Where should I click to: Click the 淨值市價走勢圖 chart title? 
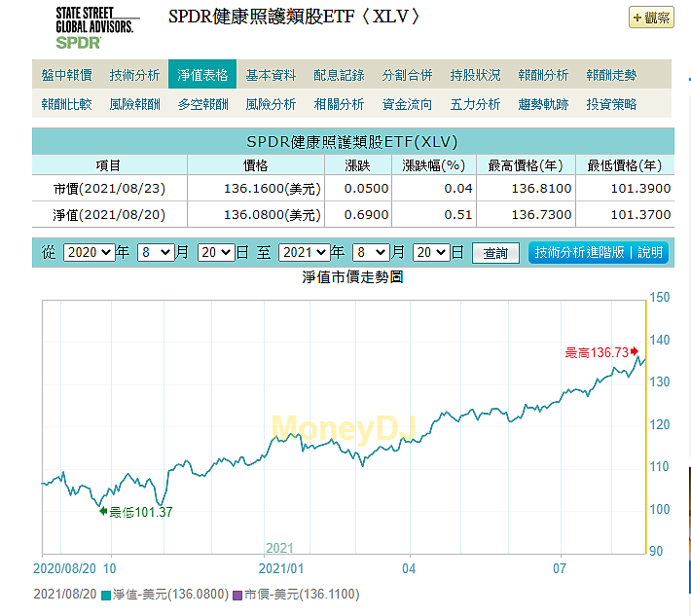tap(352, 276)
